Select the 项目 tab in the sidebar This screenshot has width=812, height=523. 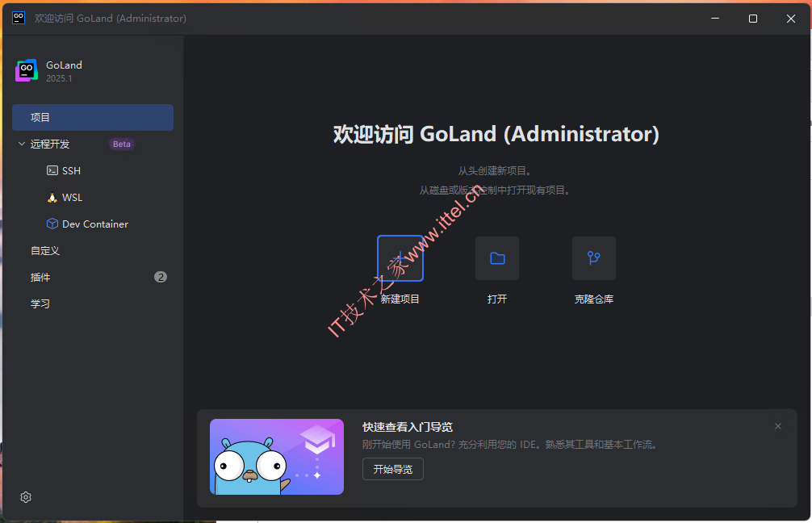click(x=93, y=118)
